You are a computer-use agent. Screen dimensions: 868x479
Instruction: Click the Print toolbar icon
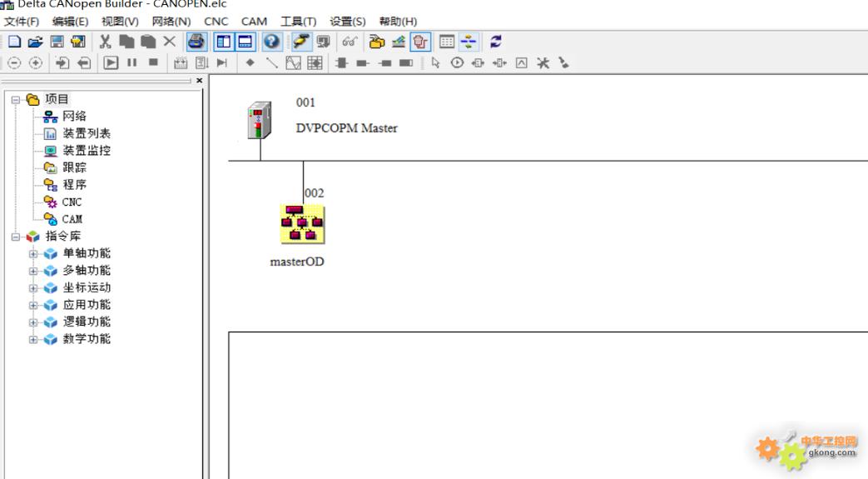pyautogui.click(x=196, y=42)
